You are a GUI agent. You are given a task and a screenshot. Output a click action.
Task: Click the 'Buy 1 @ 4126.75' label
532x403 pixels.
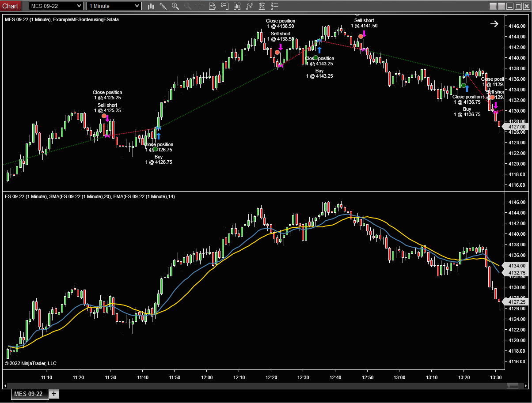pos(159,159)
